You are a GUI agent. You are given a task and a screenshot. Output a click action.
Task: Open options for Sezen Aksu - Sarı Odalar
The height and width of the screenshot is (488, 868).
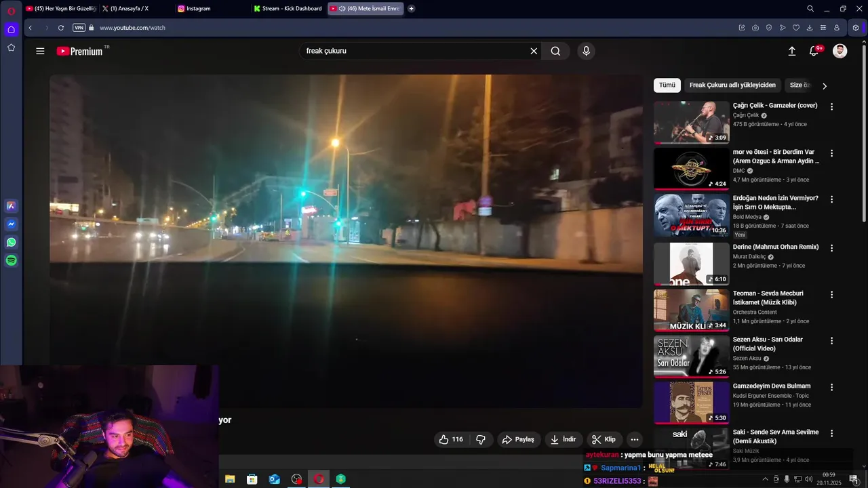(831, 341)
